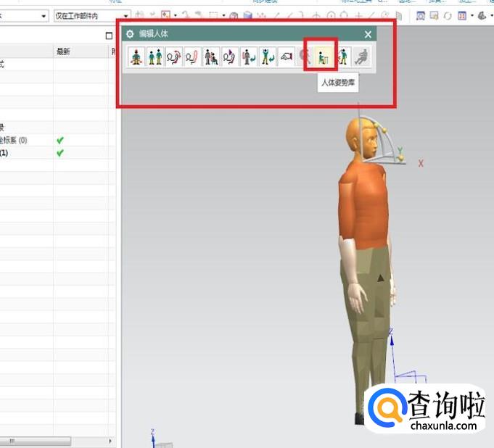Click the hand posture icon in 编辑人体
Image resolution: width=494 pixels, height=448 pixels.
[x=287, y=57]
